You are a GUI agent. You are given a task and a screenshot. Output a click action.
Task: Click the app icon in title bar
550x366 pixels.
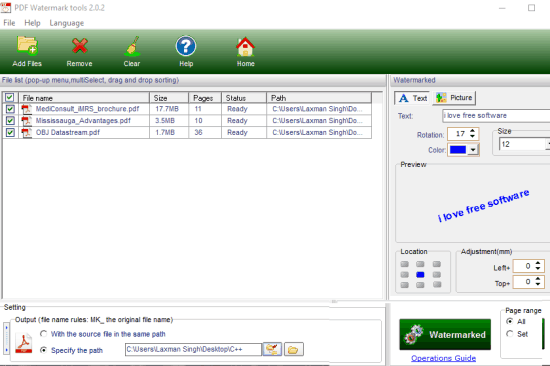(x=6, y=7)
